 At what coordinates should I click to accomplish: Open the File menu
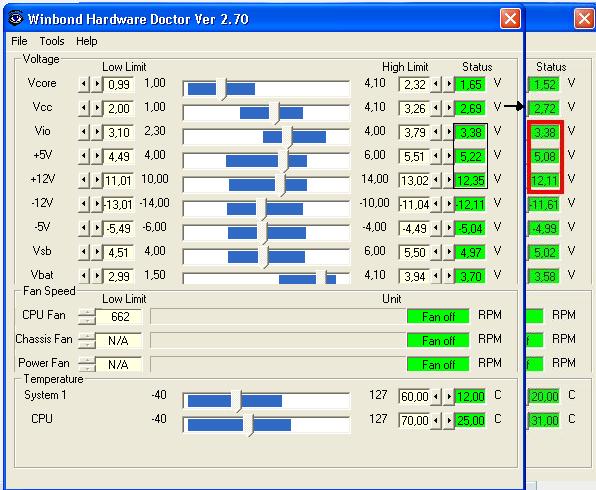(x=19, y=41)
